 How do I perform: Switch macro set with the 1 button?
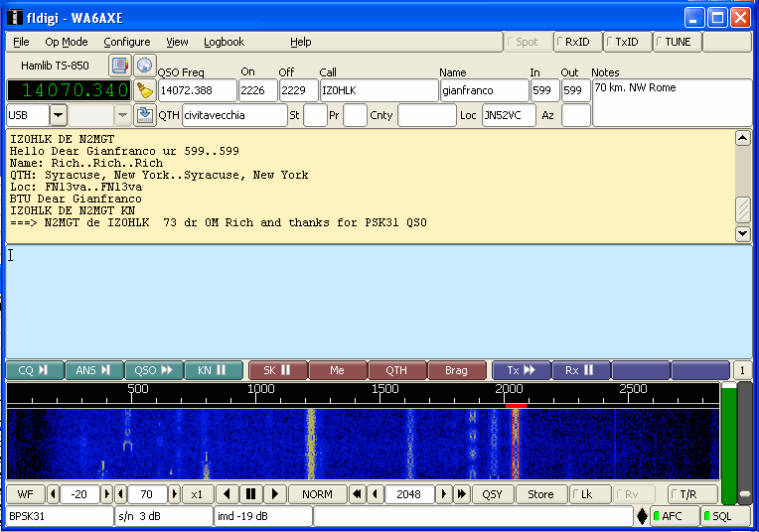(x=742, y=370)
